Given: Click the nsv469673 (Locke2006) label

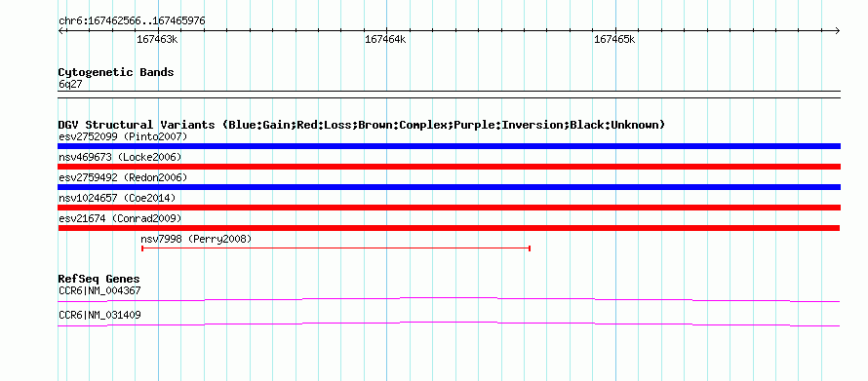Looking at the screenshot, I should 120,157.
